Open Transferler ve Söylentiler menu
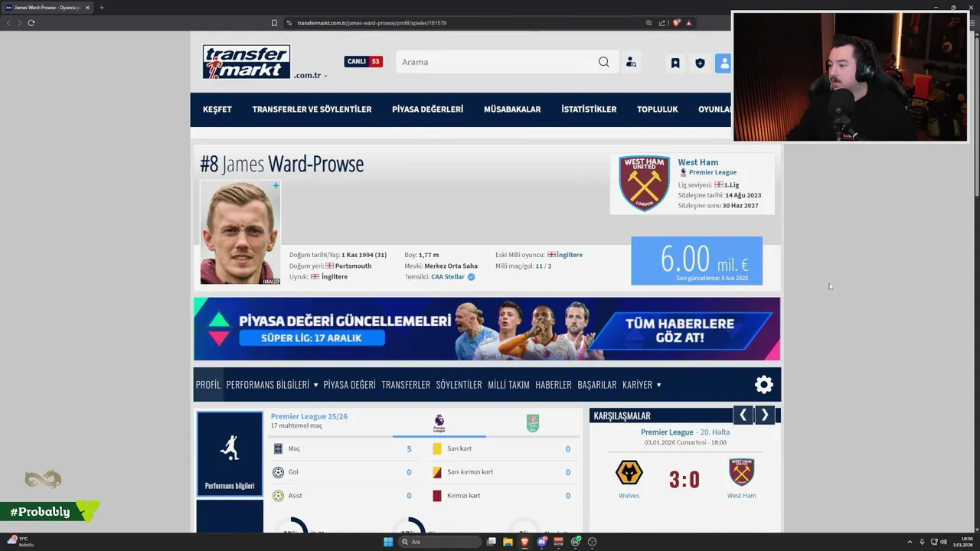Viewport: 980px width, 551px height. (x=312, y=109)
